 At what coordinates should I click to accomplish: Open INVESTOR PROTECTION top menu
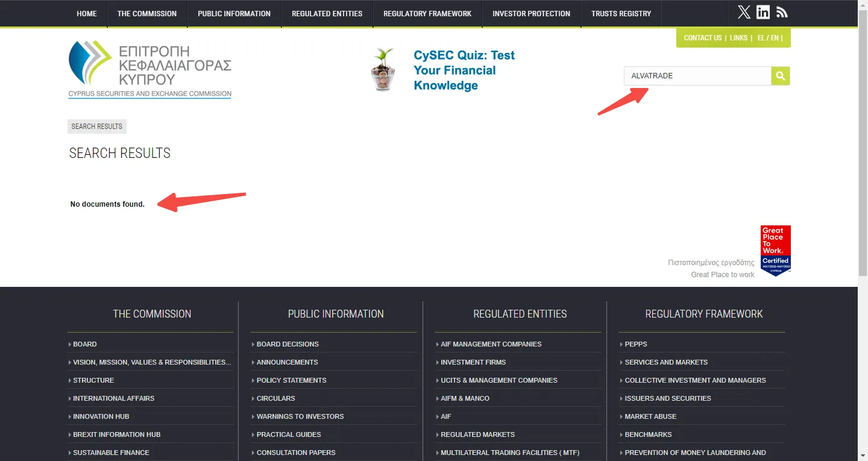[531, 14]
